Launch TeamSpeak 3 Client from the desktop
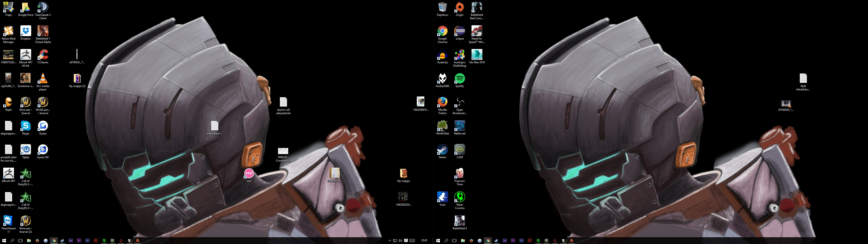 (43, 11)
